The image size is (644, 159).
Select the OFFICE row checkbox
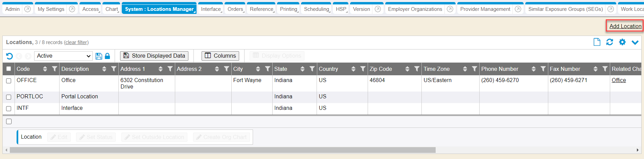pos(9,81)
